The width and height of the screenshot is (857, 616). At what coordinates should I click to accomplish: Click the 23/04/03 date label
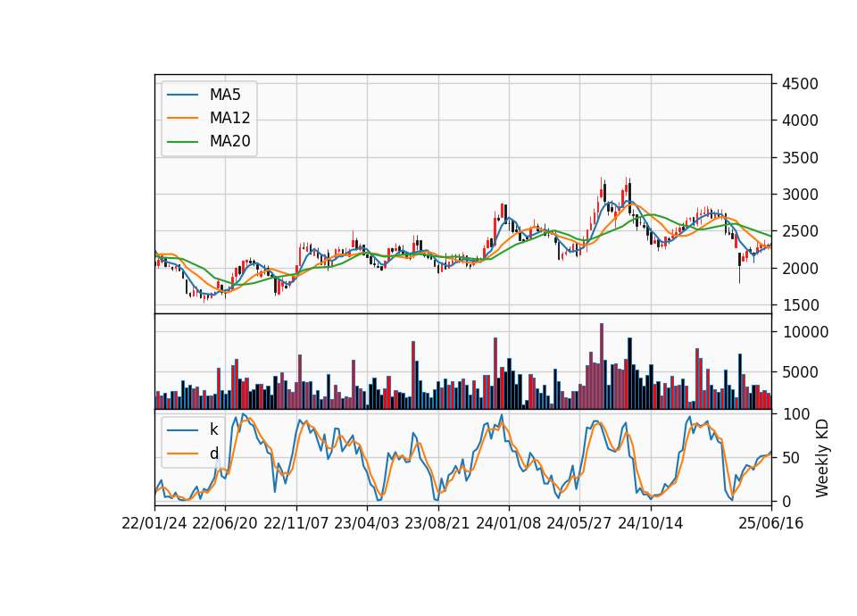(x=367, y=523)
